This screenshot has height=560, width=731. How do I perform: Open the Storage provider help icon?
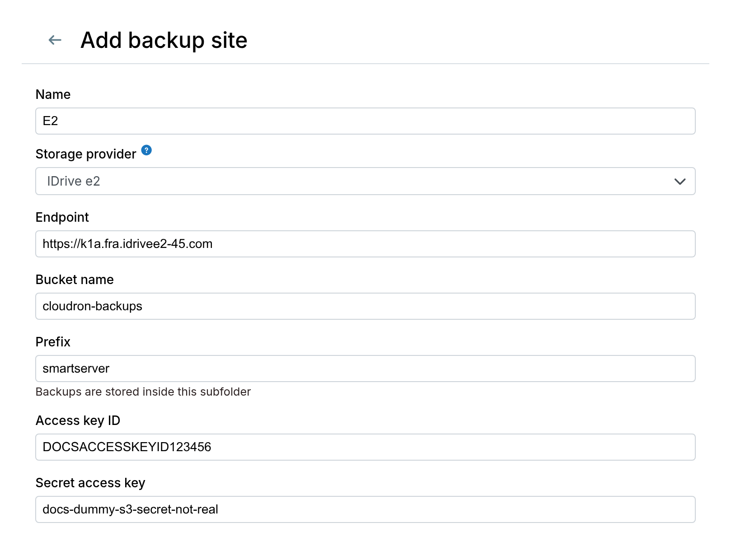pyautogui.click(x=146, y=150)
